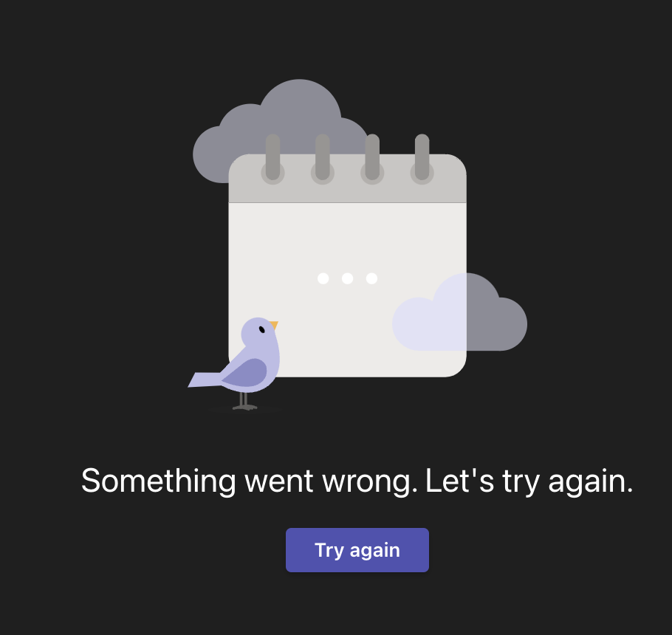Click the fourth calendar binder ring
Viewport: 672px width, 635px height.
tap(422, 159)
